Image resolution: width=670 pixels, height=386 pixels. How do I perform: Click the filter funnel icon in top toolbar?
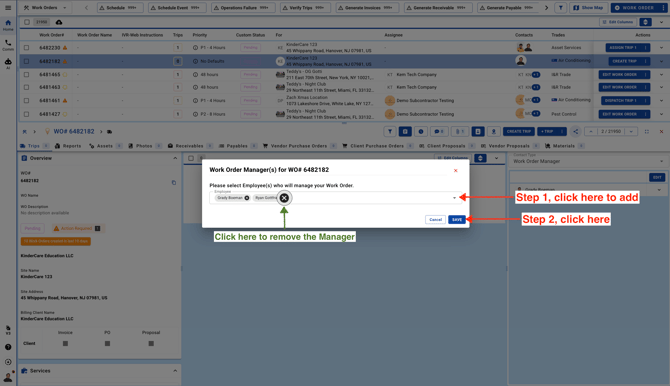pyautogui.click(x=561, y=8)
